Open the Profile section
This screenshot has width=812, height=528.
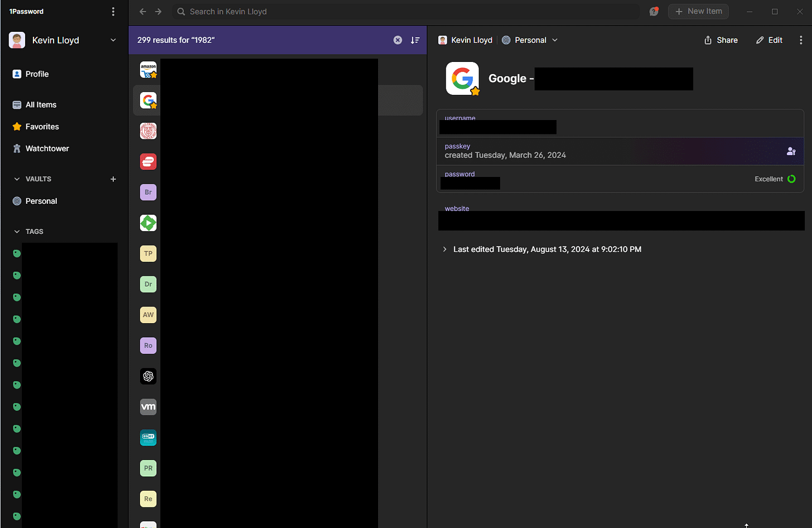(31, 74)
